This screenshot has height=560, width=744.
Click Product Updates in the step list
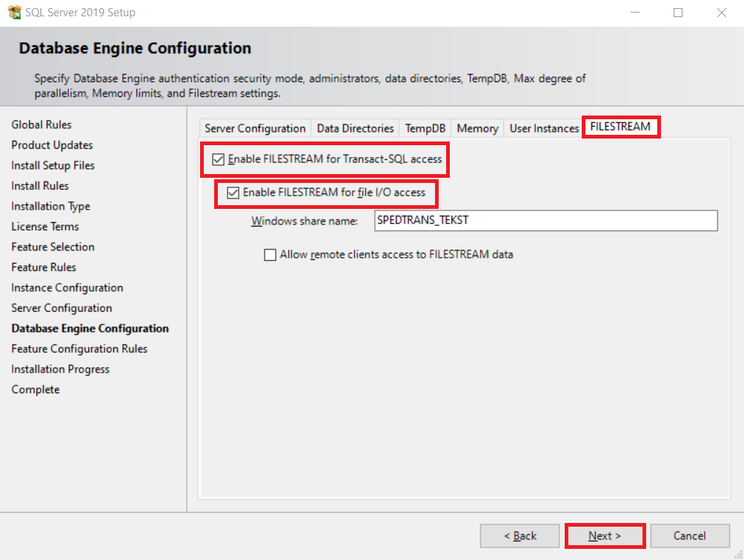click(x=52, y=145)
